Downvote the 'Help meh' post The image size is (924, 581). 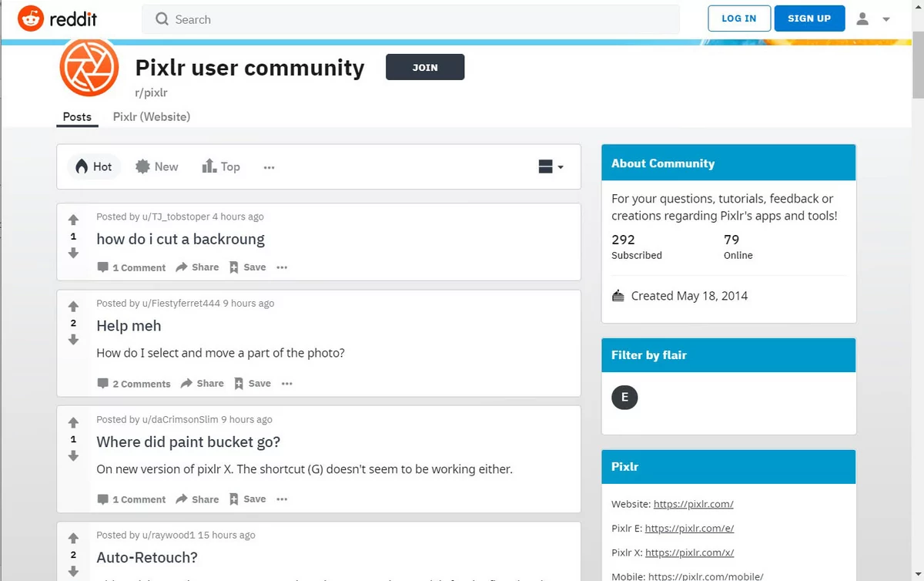click(73, 339)
